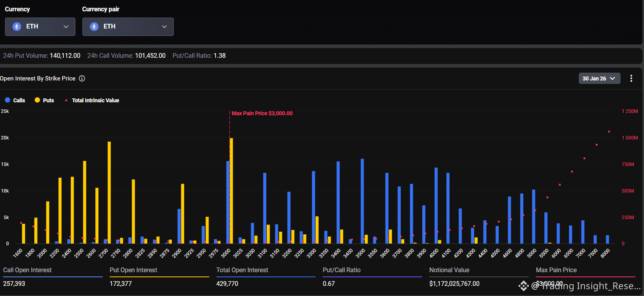This screenshot has width=644, height=296.
Task: Toggle Puts series in chart legend
Action: pyautogui.click(x=48, y=100)
